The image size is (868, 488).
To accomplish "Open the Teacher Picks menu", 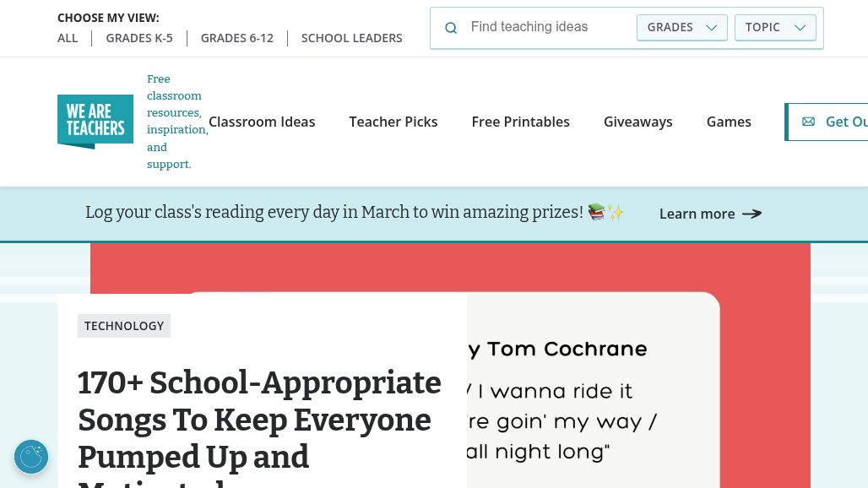I will tap(393, 122).
